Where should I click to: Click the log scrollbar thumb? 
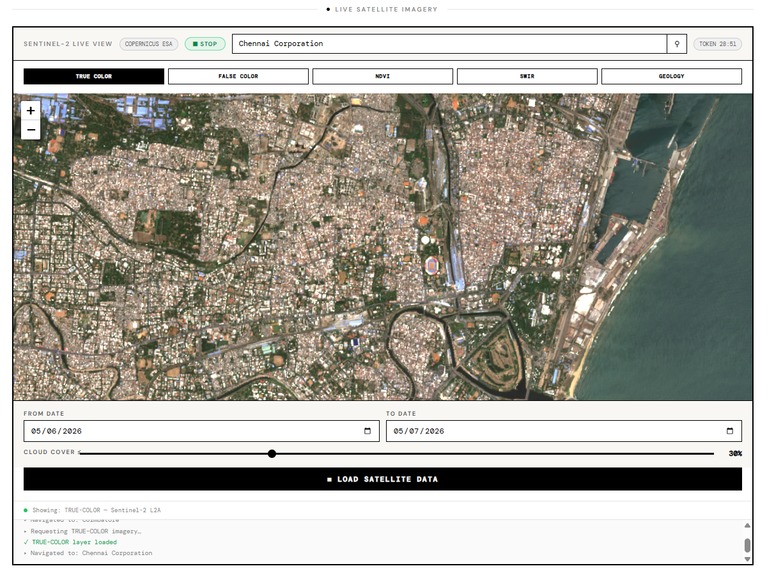(x=747, y=545)
